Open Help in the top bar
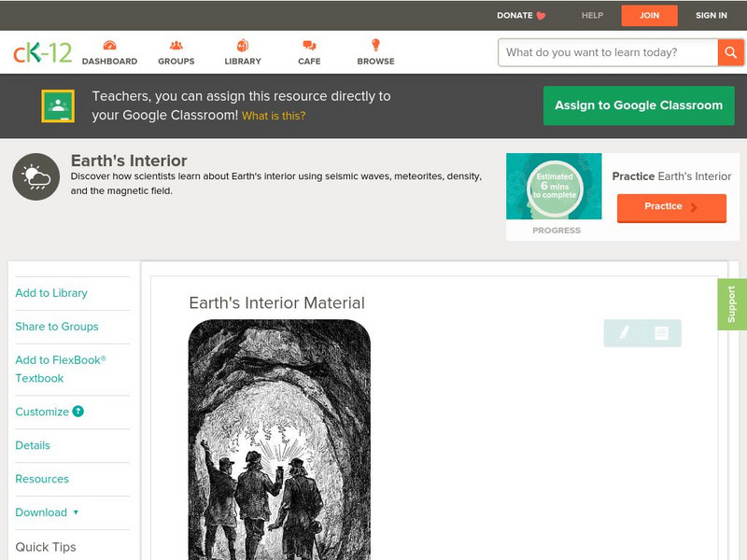The width and height of the screenshot is (747, 560). (592, 15)
